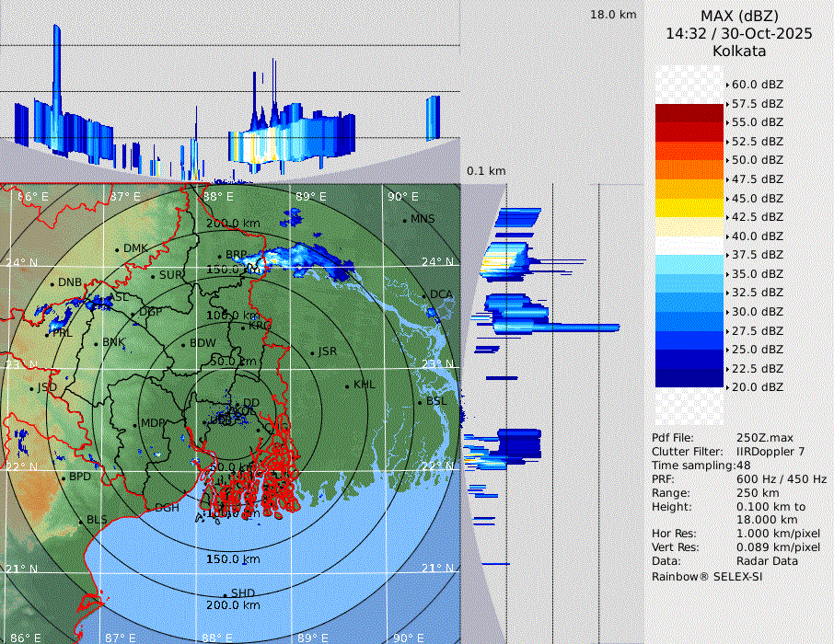Click the 60.0 dBZ legend arrow marker
This screenshot has width=834, height=644.
727,85
